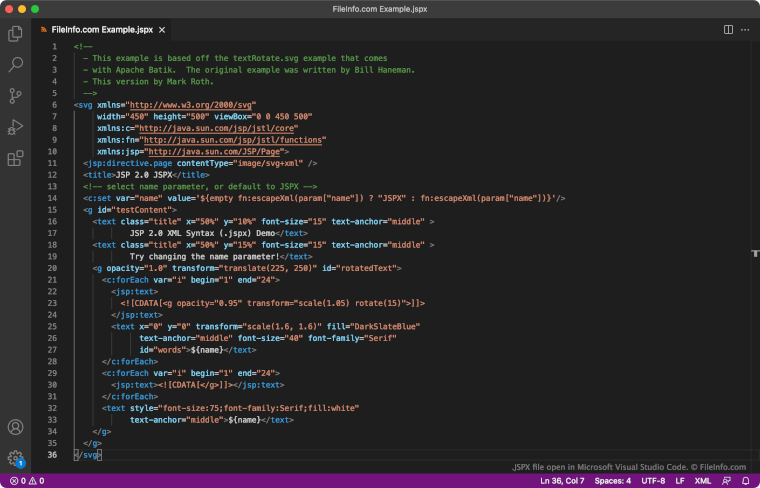Viewport: 760px width, 488px height.
Task: Click Ln 36, Col 7 position indicator
Action: tap(563, 481)
